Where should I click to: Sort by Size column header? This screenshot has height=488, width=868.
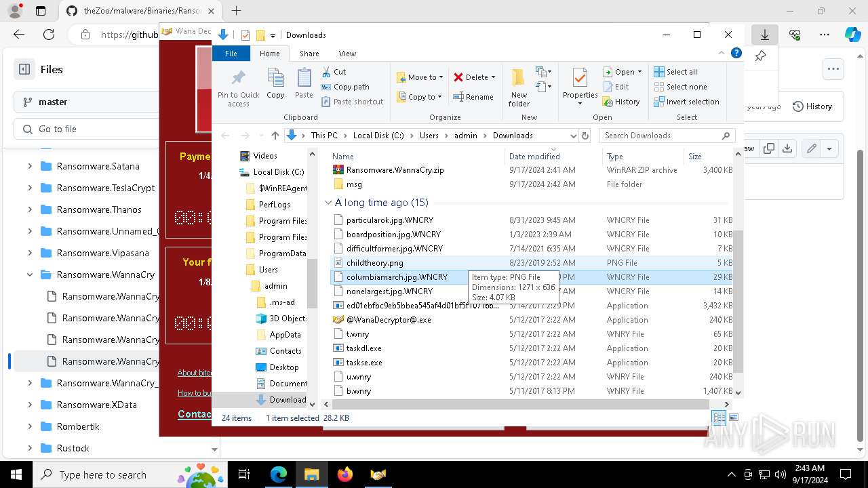(708, 157)
